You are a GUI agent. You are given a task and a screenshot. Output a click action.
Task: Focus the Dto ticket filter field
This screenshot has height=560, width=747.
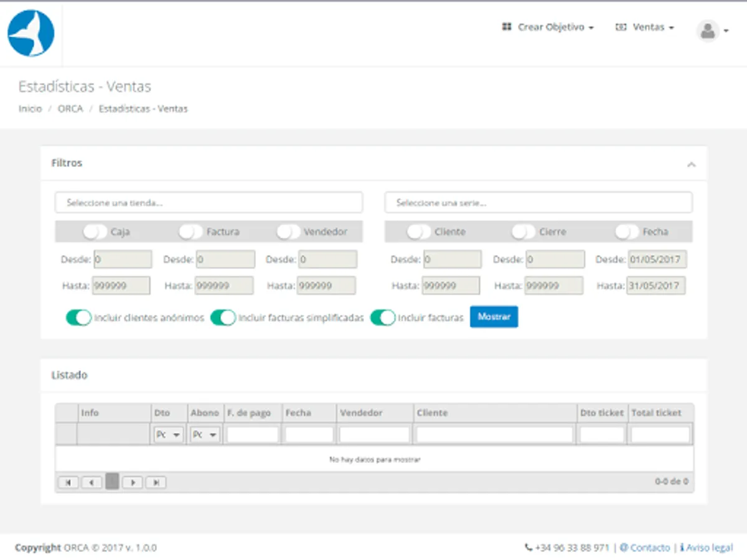pyautogui.click(x=602, y=435)
